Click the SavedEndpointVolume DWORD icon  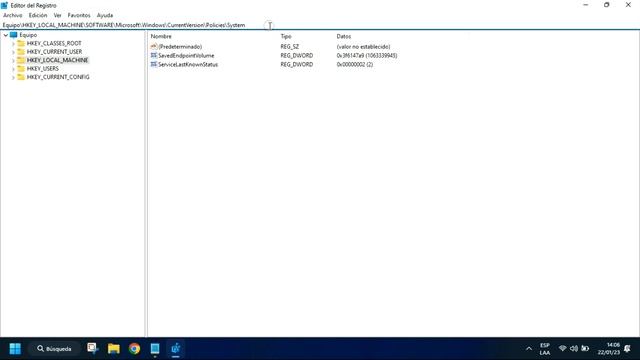(x=154, y=56)
